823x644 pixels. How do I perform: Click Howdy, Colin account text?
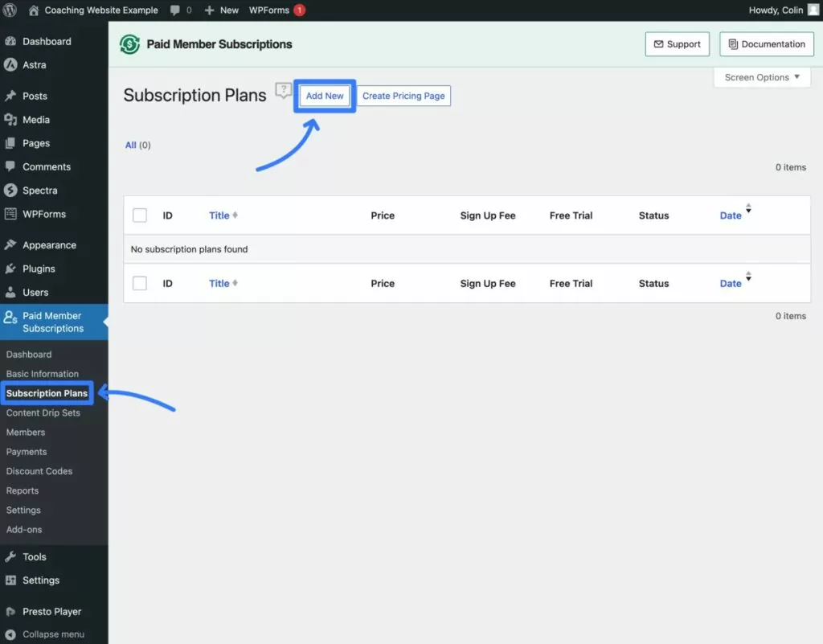pyautogui.click(x=776, y=10)
